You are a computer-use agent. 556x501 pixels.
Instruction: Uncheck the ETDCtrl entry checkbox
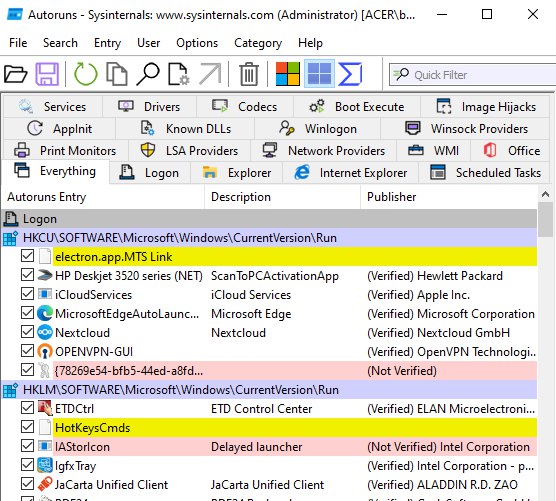pyautogui.click(x=27, y=408)
